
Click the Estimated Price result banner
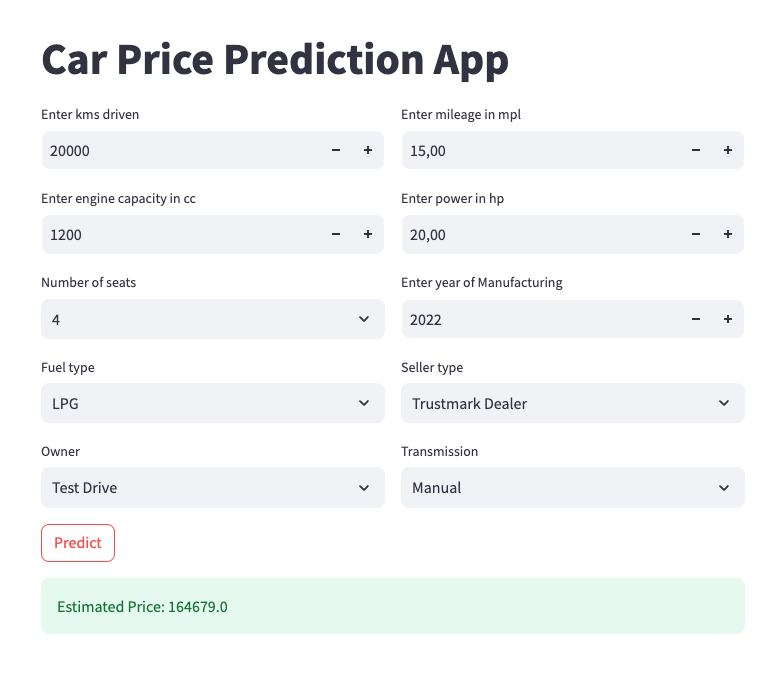[392, 606]
